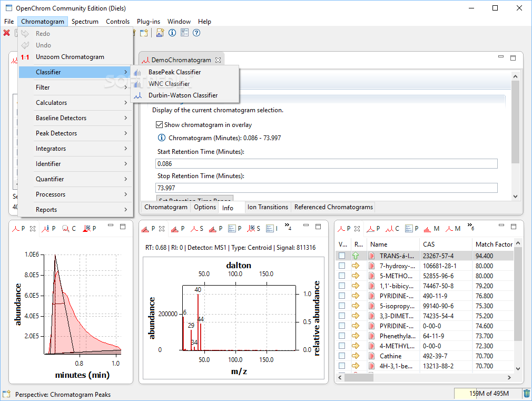Click the Start Retention Time input field
532x401 pixels.
click(327, 164)
